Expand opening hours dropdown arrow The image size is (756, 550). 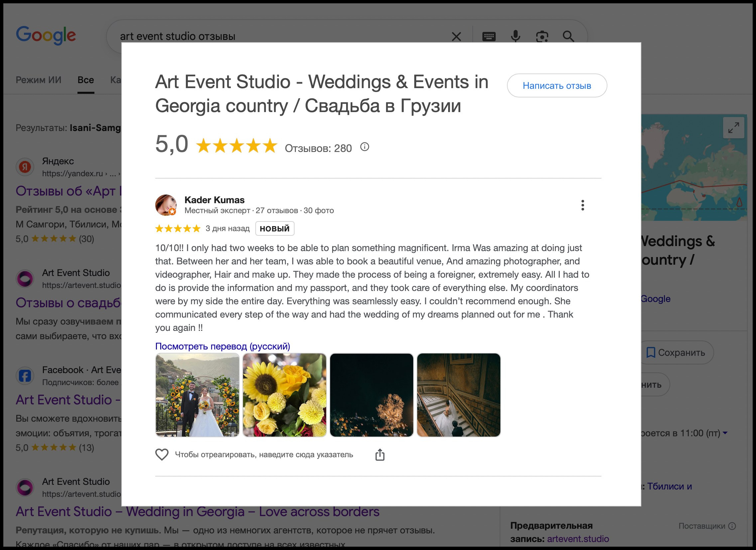click(725, 433)
